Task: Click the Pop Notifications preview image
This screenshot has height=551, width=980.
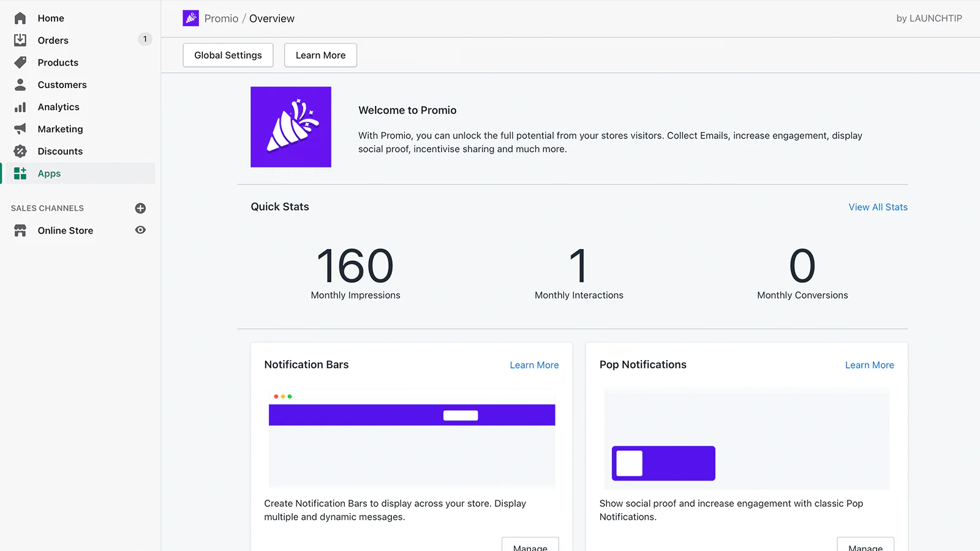Action: pyautogui.click(x=747, y=438)
